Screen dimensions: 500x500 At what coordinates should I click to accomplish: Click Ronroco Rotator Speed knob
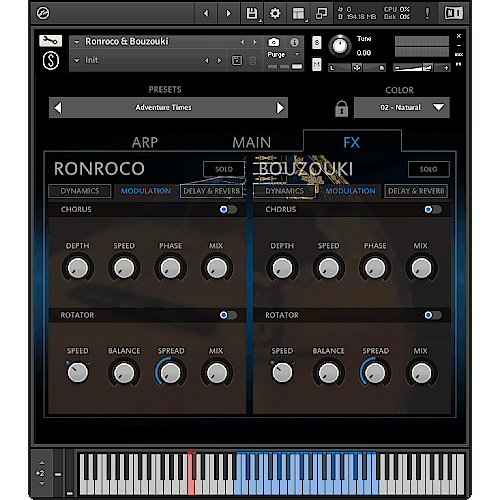78,373
